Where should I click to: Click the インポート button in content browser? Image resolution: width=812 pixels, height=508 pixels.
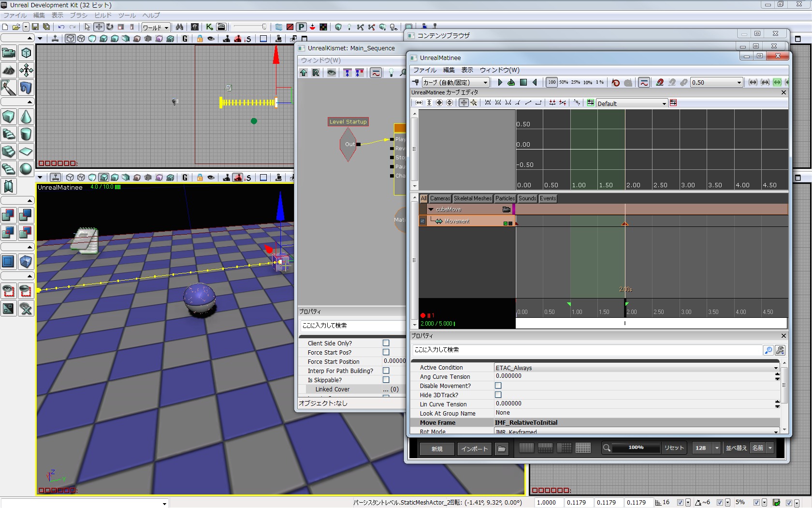(x=474, y=448)
